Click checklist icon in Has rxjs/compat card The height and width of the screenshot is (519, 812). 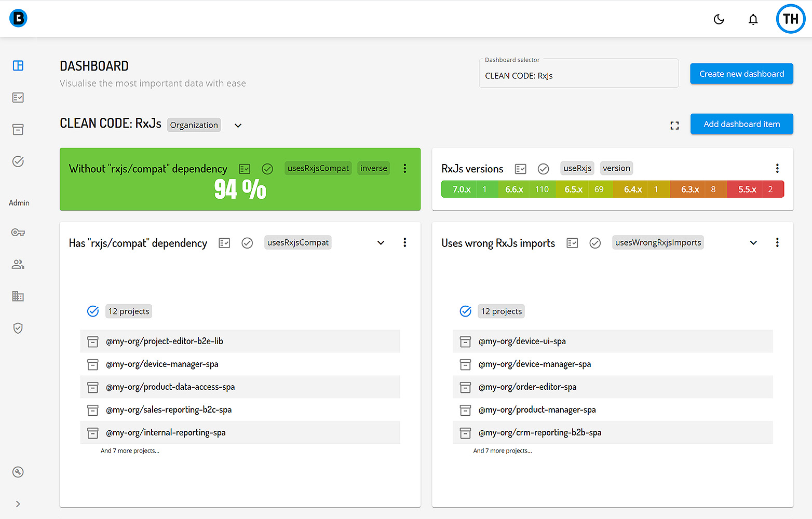224,243
